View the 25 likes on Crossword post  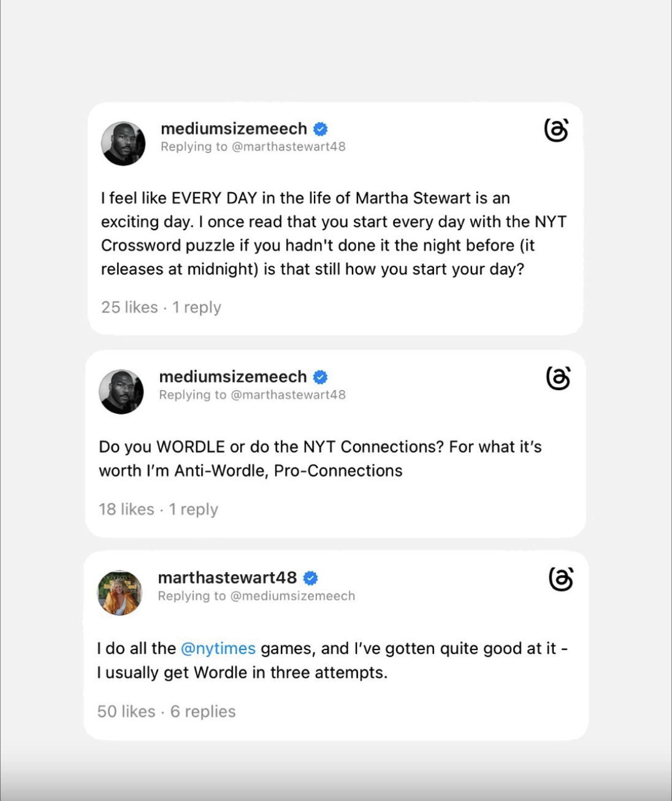coord(129,307)
